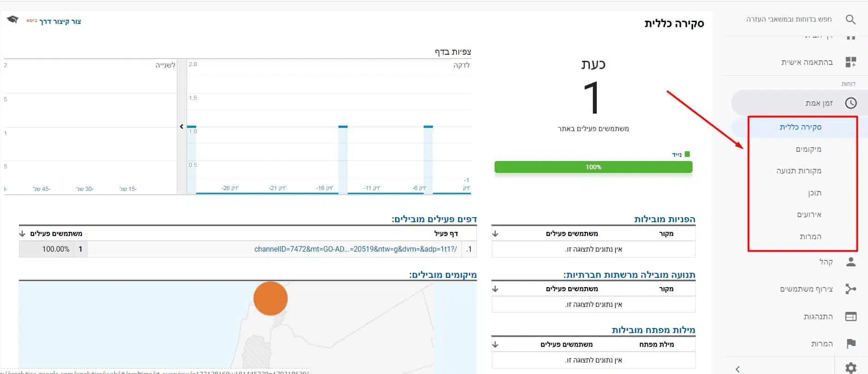This screenshot has width=868, height=374.
Task: Click the green נייד legend marker
Action: coord(687,154)
